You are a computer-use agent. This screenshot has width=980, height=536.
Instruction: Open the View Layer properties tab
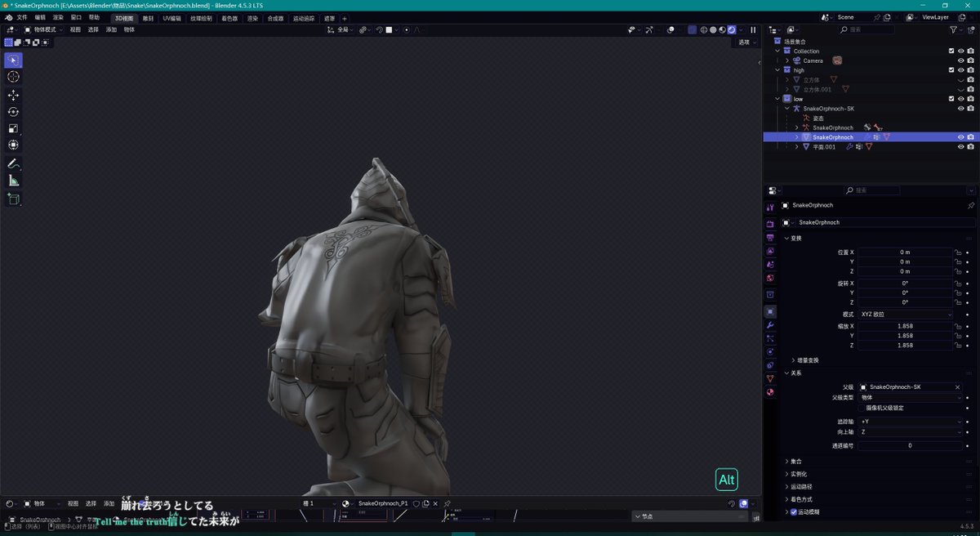[770, 251]
